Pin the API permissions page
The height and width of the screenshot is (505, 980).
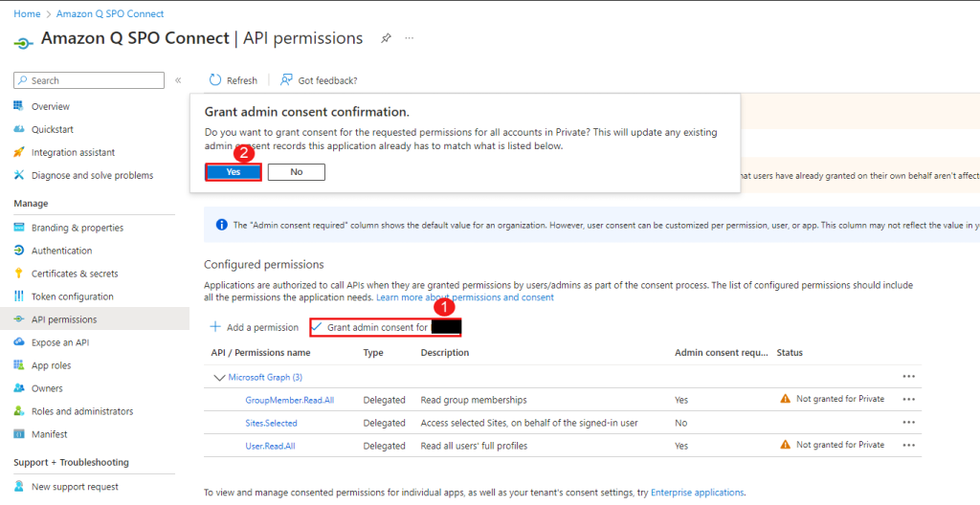point(387,38)
